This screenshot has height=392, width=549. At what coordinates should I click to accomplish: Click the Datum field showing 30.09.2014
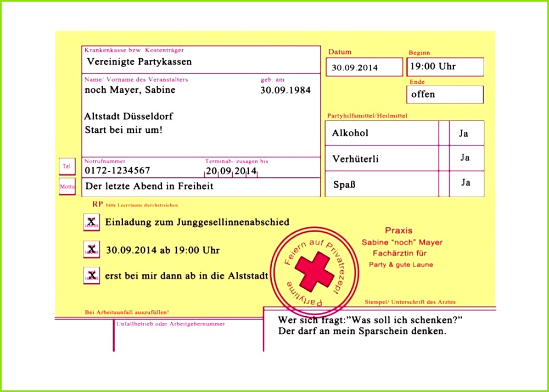point(364,68)
